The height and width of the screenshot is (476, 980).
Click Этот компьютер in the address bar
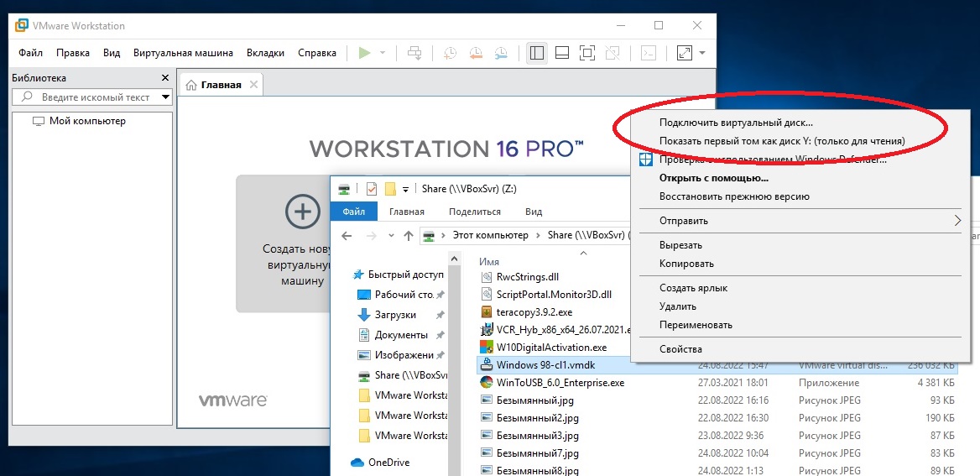(491, 235)
